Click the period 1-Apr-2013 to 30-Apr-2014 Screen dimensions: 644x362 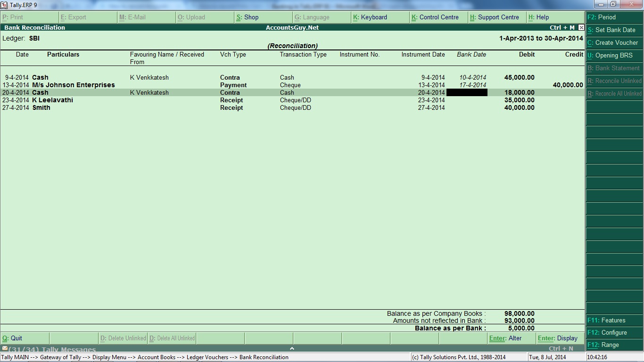[x=541, y=38]
